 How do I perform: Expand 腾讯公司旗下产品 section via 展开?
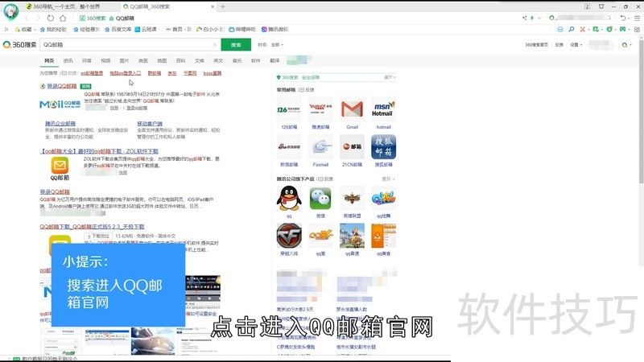click(388, 179)
